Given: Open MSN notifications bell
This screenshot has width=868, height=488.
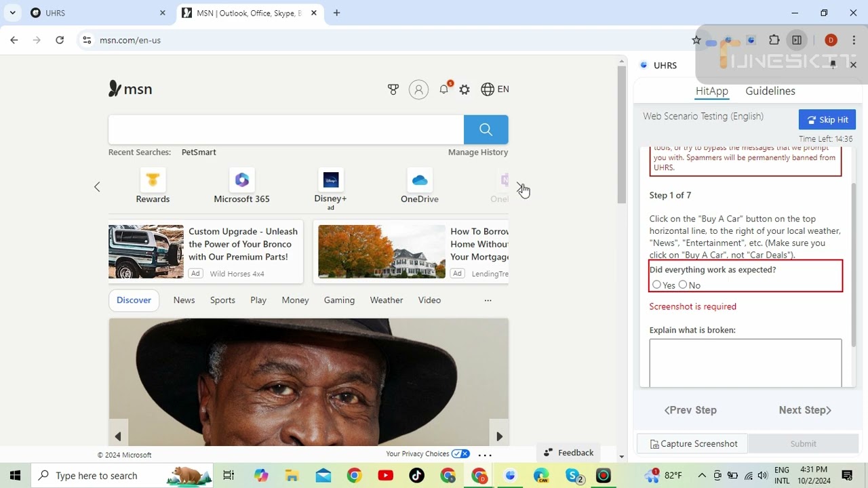Looking at the screenshot, I should pyautogui.click(x=444, y=89).
